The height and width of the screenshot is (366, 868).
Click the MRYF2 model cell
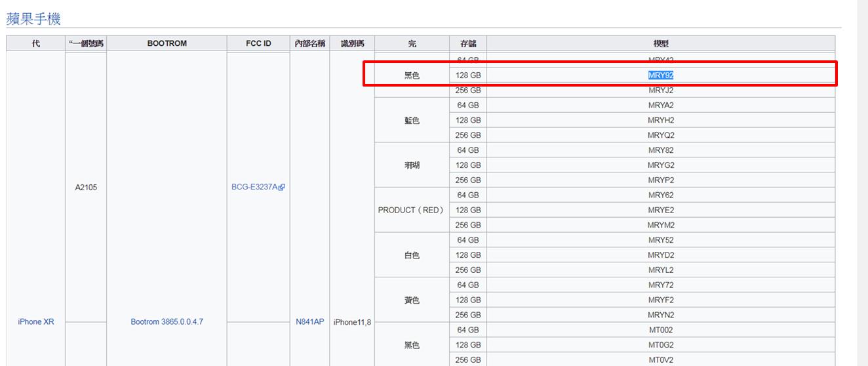click(660, 300)
